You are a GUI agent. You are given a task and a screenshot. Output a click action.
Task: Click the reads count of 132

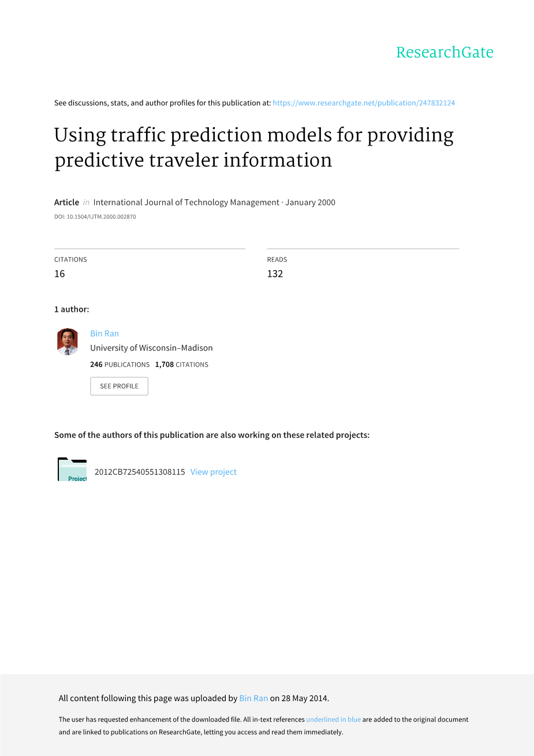click(275, 274)
